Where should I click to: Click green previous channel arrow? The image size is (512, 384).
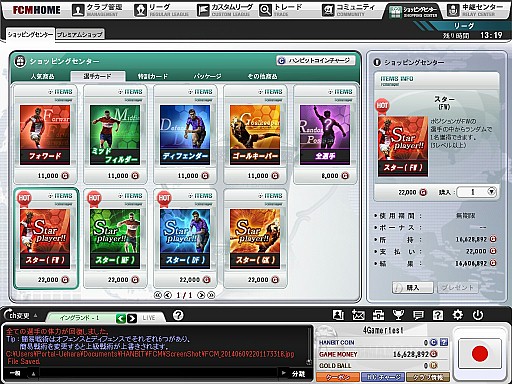[x=121, y=318]
